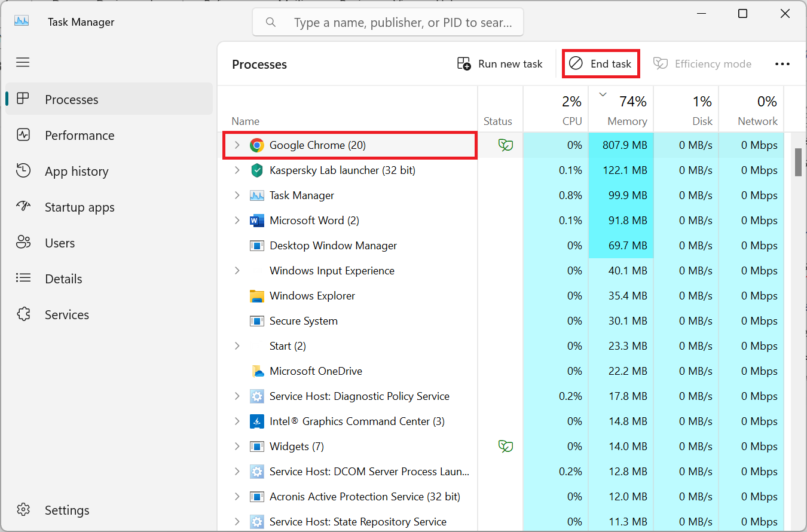Expand Service Host: State Repository Service
This screenshot has width=807, height=532.
point(237,522)
